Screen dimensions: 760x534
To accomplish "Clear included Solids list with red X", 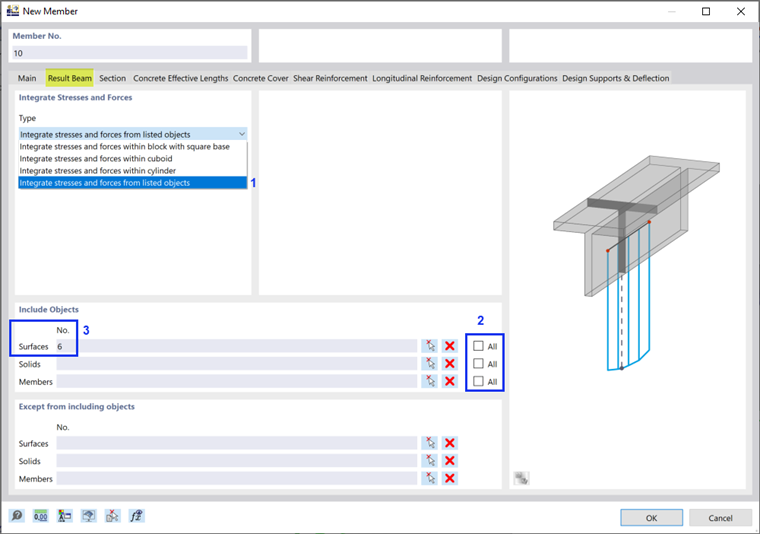I will [x=450, y=363].
